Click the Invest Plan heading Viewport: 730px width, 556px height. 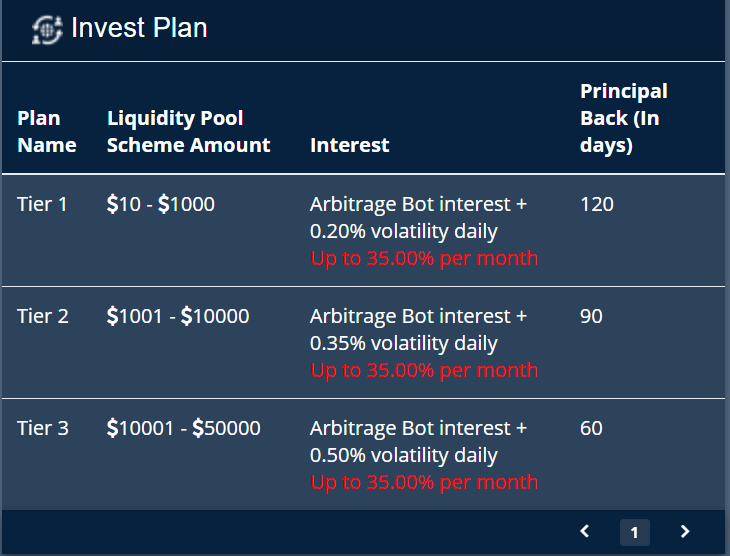[139, 28]
